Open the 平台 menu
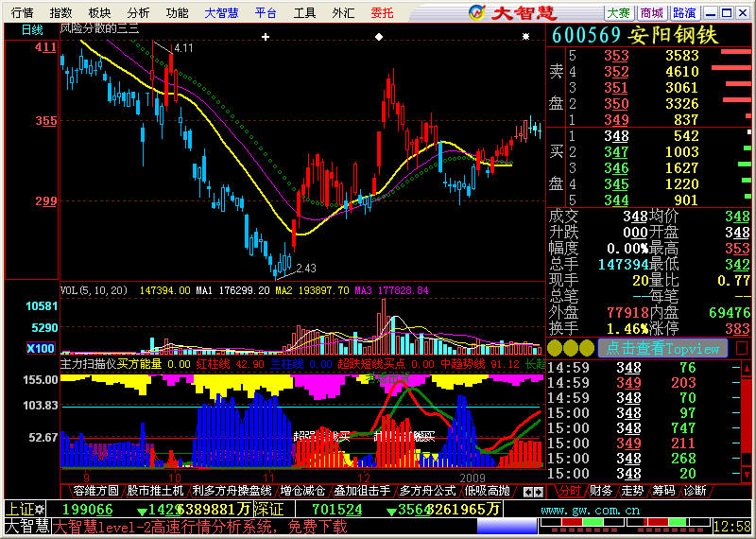Screen dimensions: 756x539 click(x=266, y=12)
